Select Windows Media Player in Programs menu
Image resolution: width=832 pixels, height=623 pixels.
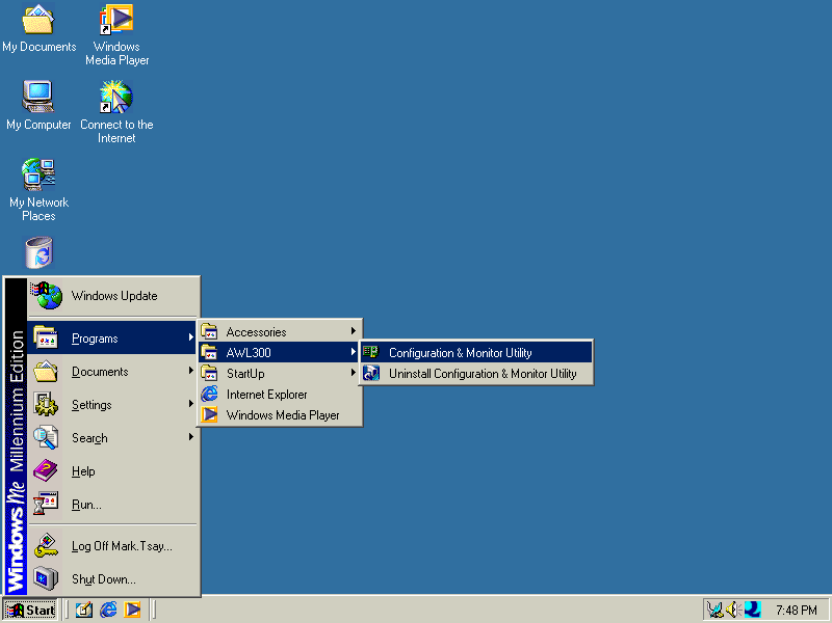pos(280,414)
